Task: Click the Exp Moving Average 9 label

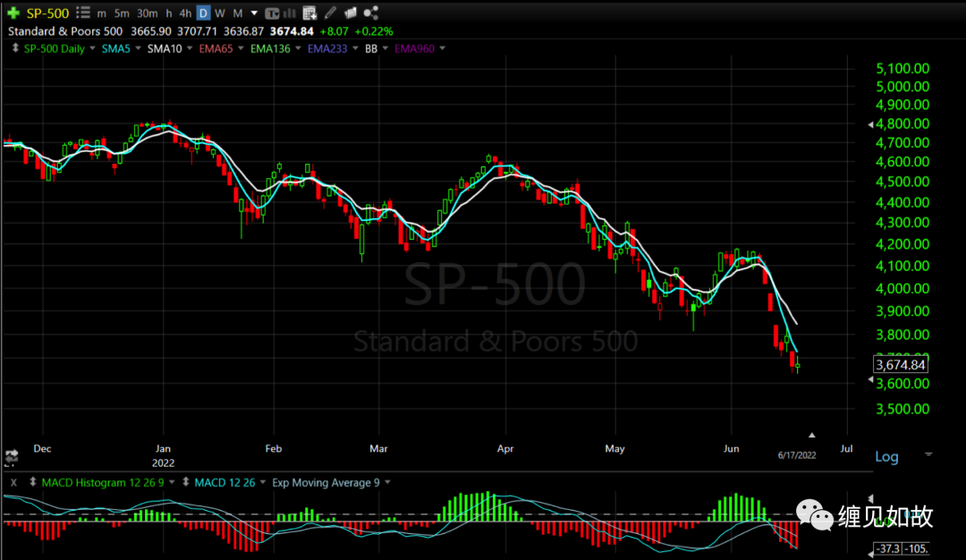Action: [x=326, y=482]
